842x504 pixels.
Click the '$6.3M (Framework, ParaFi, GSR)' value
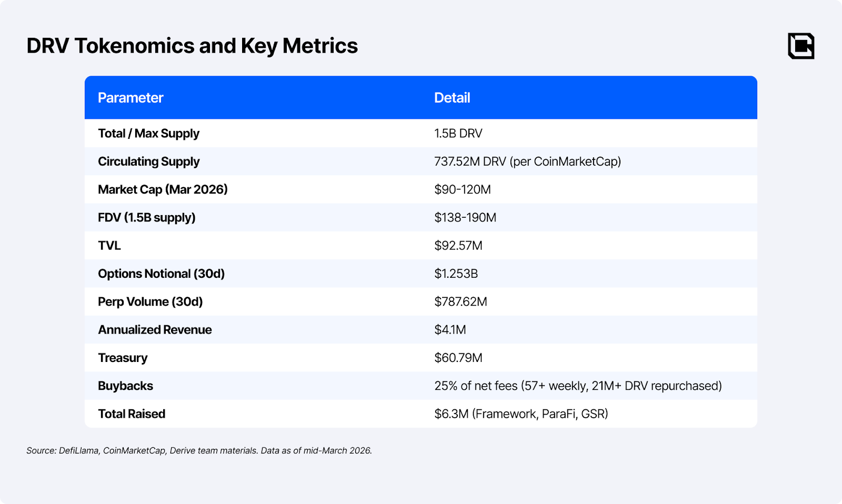pos(521,414)
